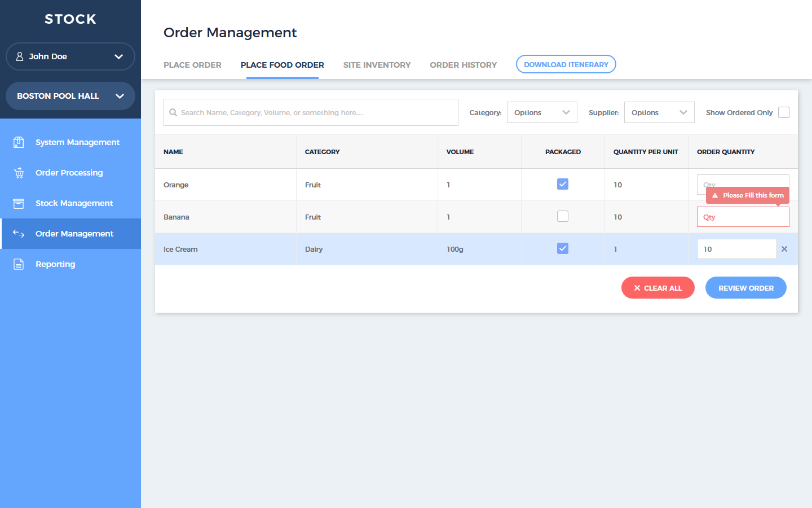Click the John Doe user avatar icon

click(20, 56)
